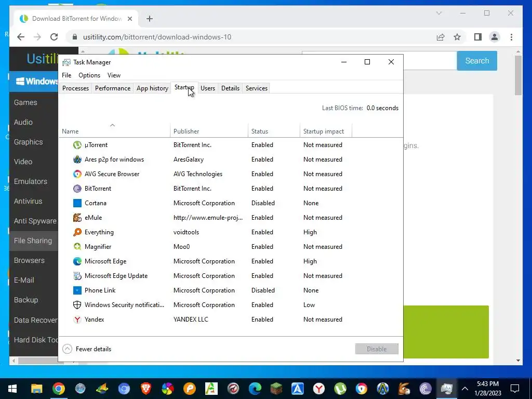Switch to the Details tab

tap(230, 88)
